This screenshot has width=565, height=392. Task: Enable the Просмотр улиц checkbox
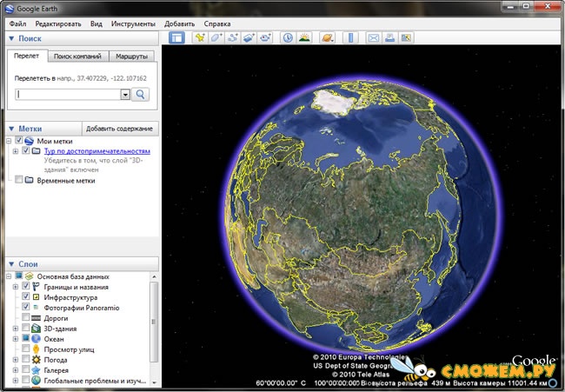click(25, 349)
